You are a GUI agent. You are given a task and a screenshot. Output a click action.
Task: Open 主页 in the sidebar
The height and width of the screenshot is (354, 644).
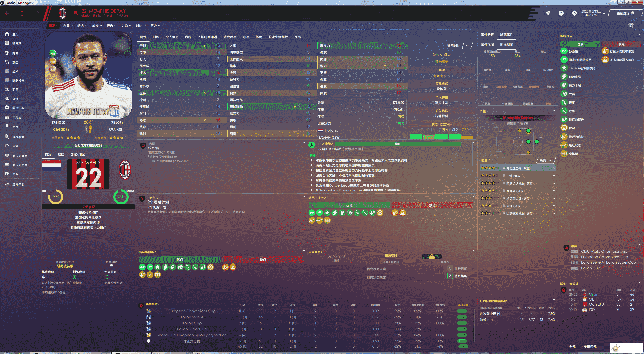pos(15,34)
